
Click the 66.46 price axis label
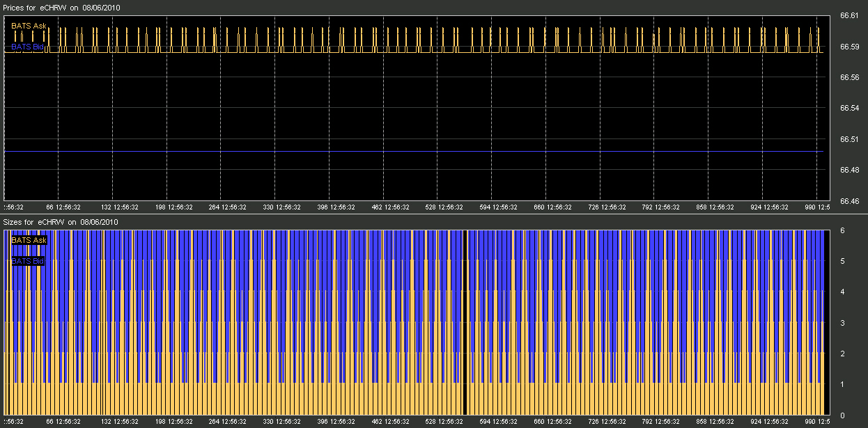849,201
